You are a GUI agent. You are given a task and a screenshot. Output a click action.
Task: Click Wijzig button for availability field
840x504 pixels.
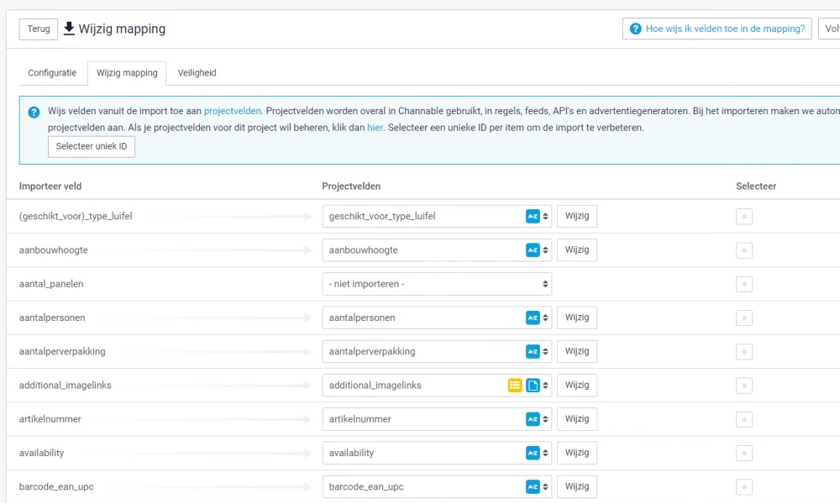pyautogui.click(x=577, y=453)
